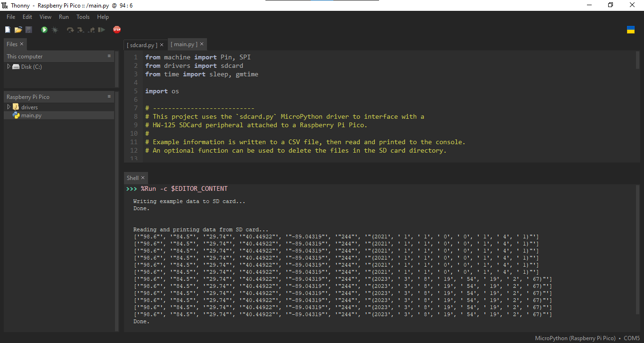644x343 pixels.
Task: Select the Files panel tab
Action: pyautogui.click(x=12, y=44)
